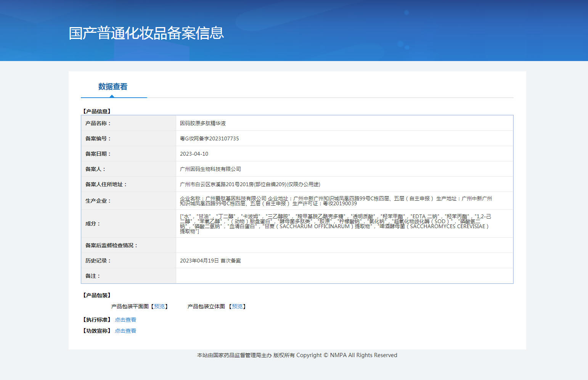Image resolution: width=588 pixels, height=380 pixels.
Task: Click the NMPA copyright footer text
Action: click(297, 355)
